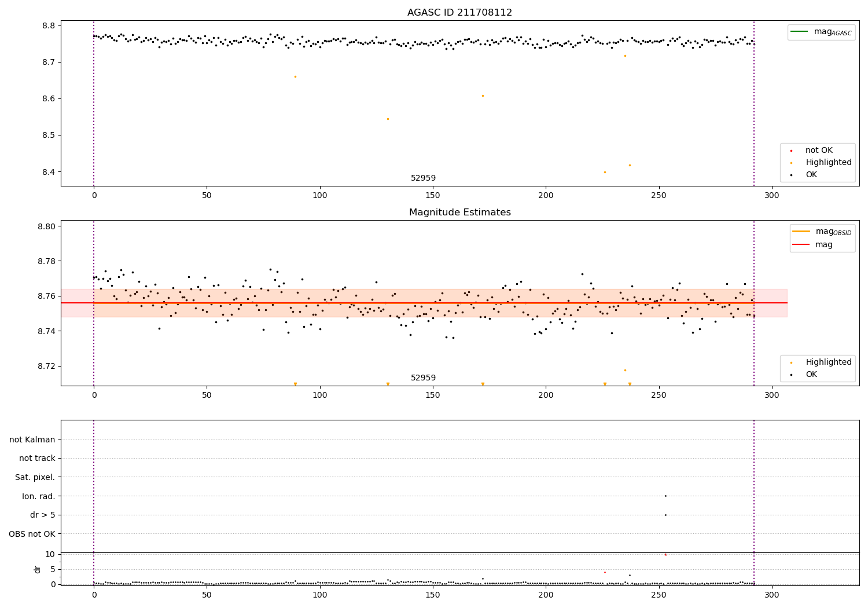Click orange highlighted point at magnitude 8.40
Viewport: 868px width, 608px height.
[x=605, y=172]
